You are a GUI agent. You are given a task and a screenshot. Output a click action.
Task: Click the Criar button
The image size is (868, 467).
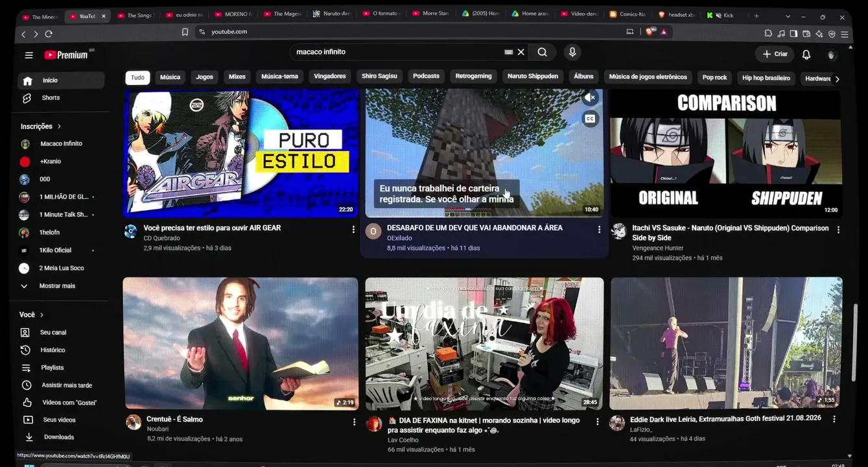coord(775,54)
